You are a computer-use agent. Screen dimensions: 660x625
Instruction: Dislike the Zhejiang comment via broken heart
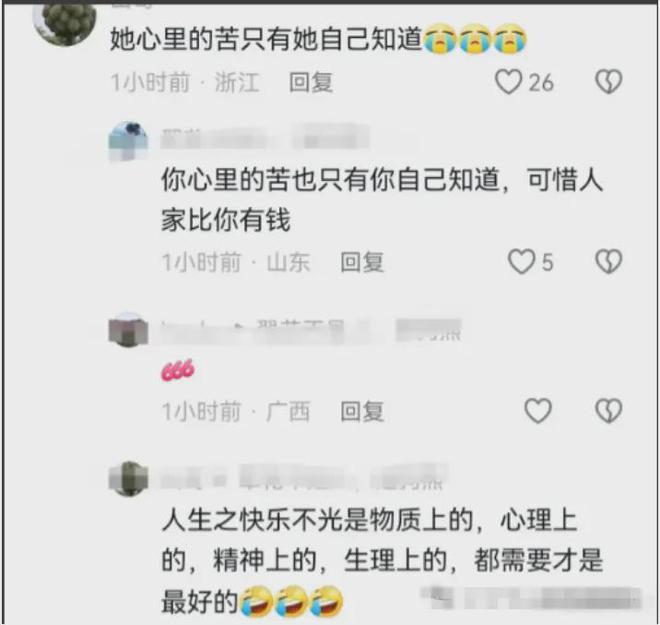click(x=608, y=82)
